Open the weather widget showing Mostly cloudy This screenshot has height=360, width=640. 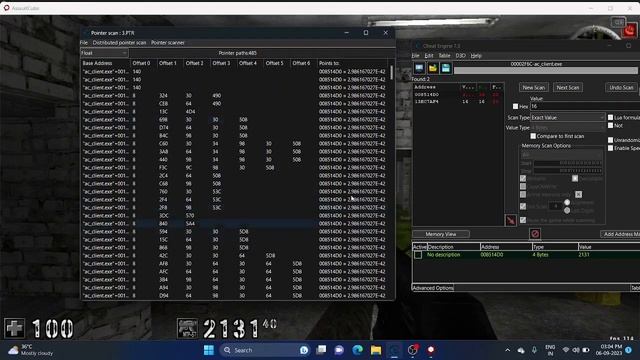pyautogui.click(x=31, y=350)
